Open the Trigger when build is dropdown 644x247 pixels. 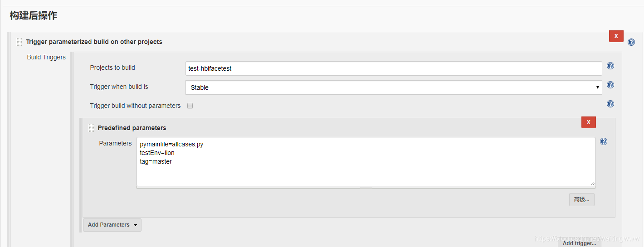394,87
